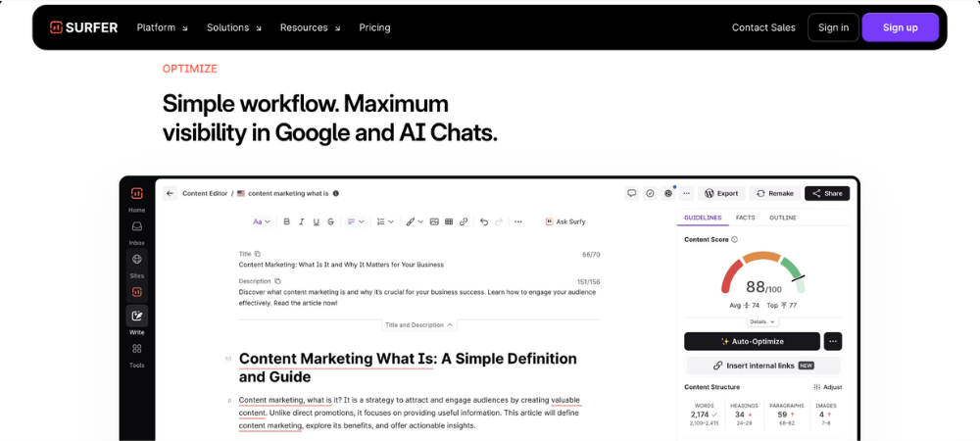980x441 pixels.
Task: Click Insert internal links
Action: [x=763, y=366]
